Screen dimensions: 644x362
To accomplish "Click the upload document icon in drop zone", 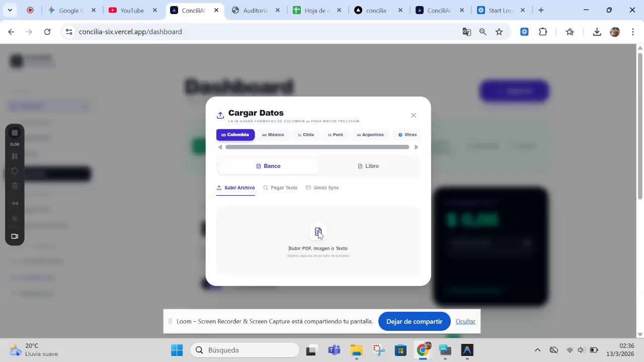I will 318,232.
